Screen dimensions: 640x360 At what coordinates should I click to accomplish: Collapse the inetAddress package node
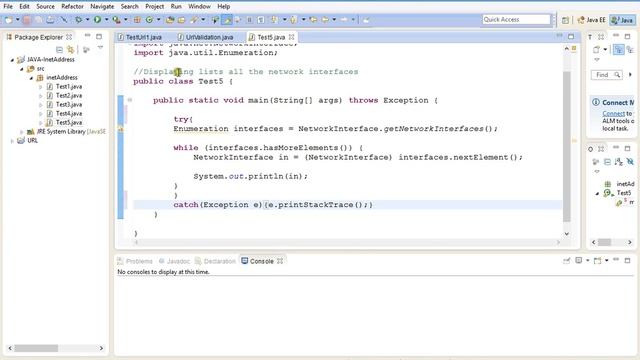click(x=31, y=78)
